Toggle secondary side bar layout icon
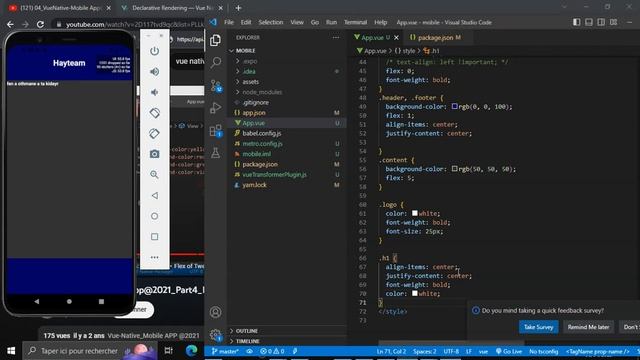This screenshot has width=640, height=360. pyautogui.click(x=601, y=22)
